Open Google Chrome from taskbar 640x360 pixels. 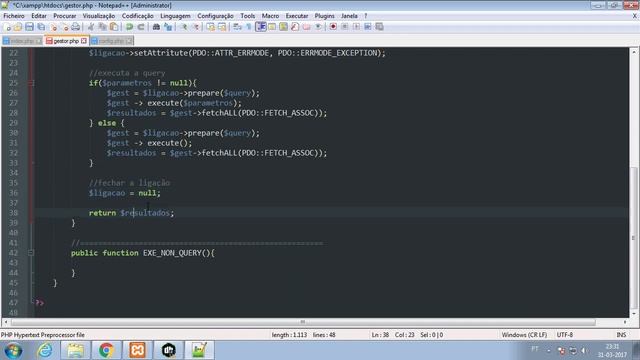pyautogui.click(x=106, y=351)
